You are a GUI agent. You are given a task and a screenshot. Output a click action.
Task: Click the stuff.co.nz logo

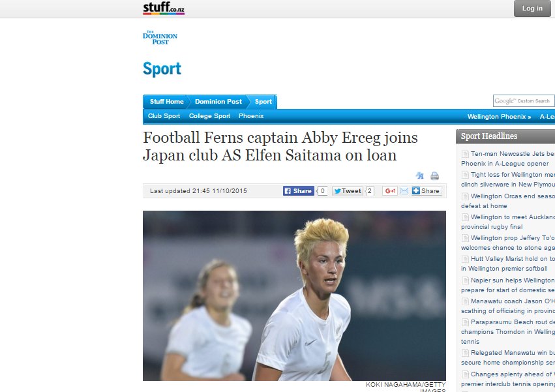click(164, 8)
